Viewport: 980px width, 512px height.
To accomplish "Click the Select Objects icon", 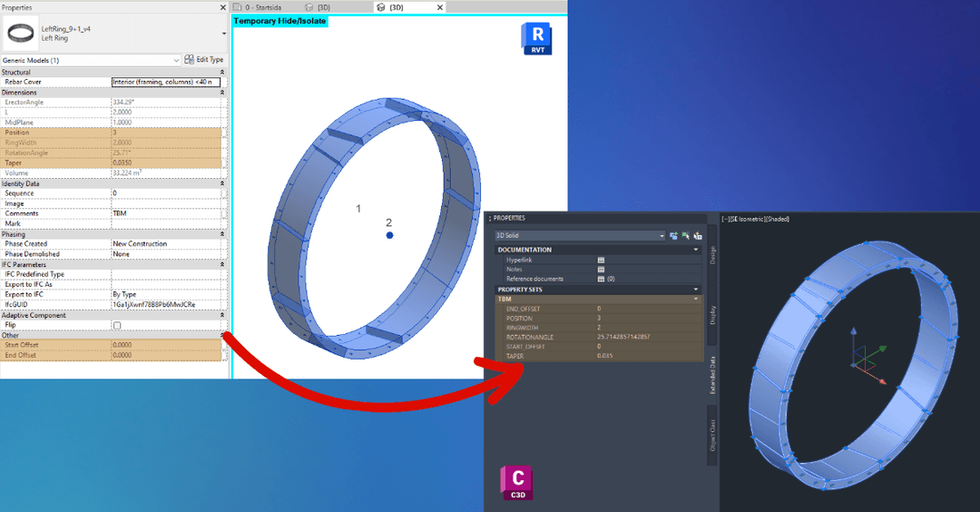I will click(x=685, y=236).
